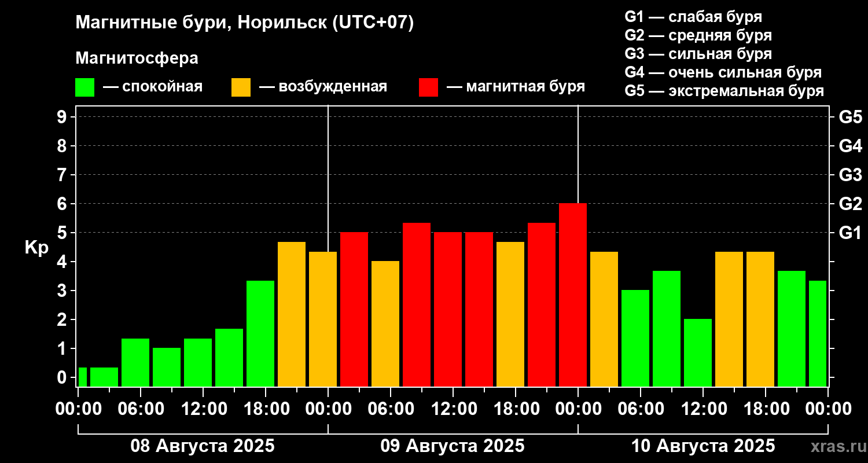Click the green 'спокойная' legend square
Image resolution: width=868 pixels, height=463 pixels.
tap(84, 87)
